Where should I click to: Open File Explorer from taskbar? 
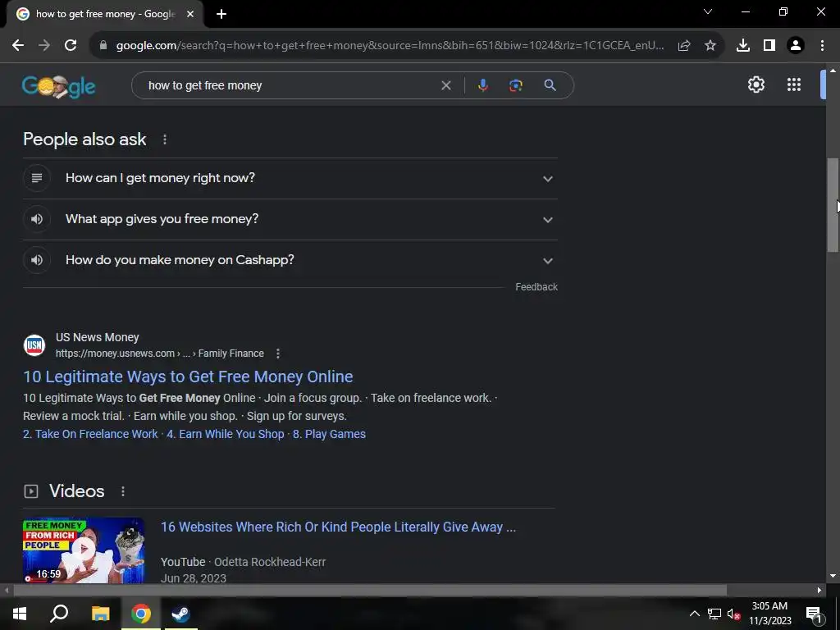pyautogui.click(x=100, y=614)
